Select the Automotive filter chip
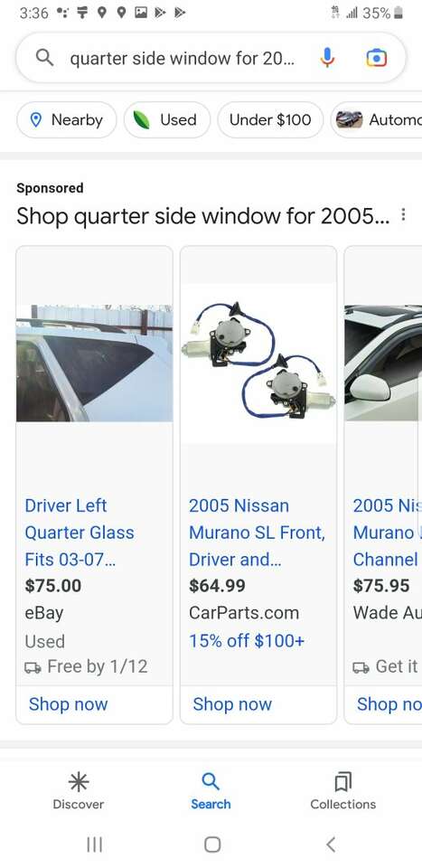The width and height of the screenshot is (422, 868). click(x=376, y=119)
